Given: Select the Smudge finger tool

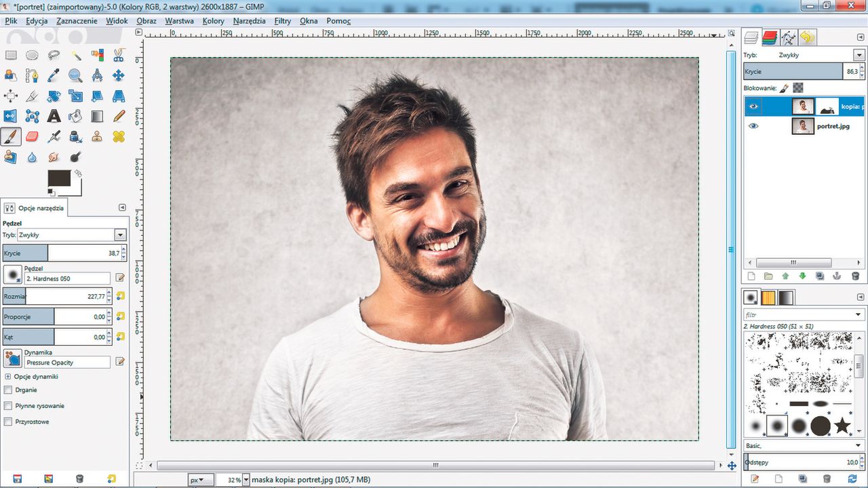Looking at the screenshot, I should tap(54, 157).
